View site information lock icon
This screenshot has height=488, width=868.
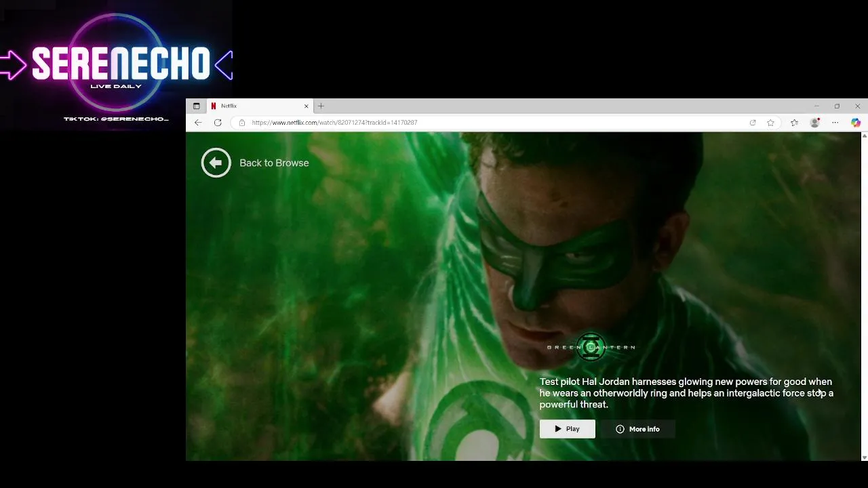pos(241,123)
